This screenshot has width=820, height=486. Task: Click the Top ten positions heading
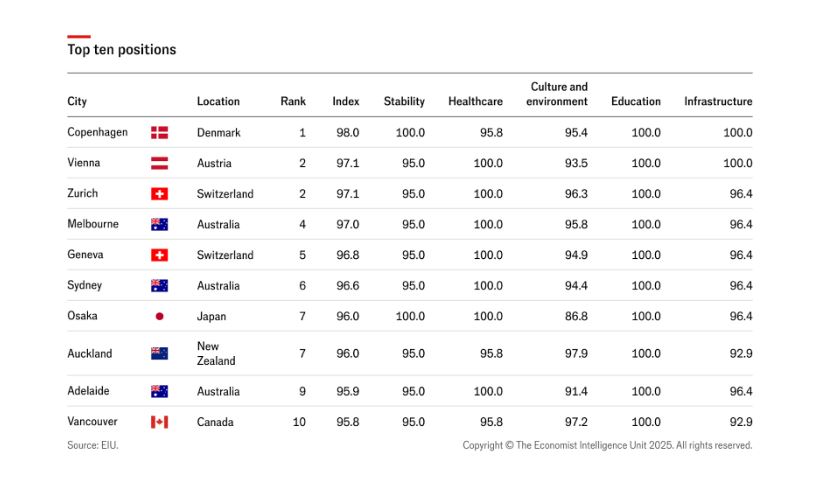pyautogui.click(x=121, y=49)
